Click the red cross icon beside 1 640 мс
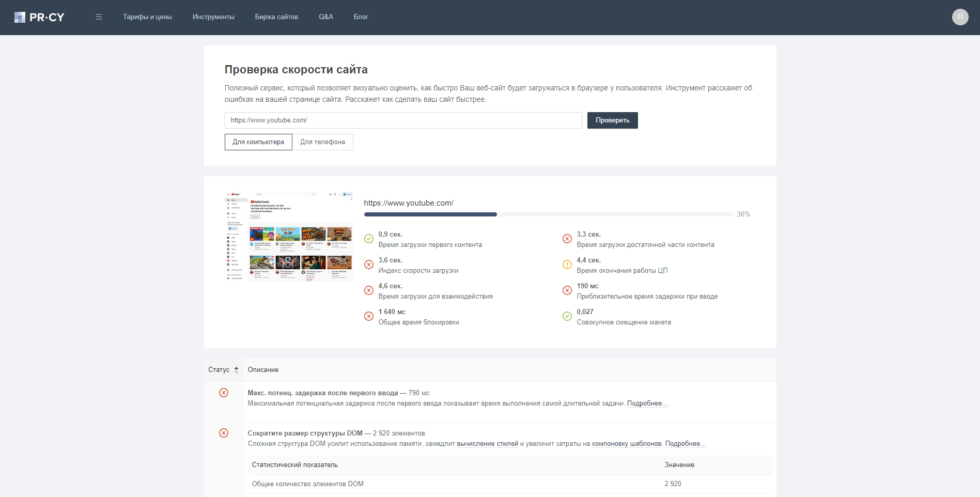 click(369, 316)
